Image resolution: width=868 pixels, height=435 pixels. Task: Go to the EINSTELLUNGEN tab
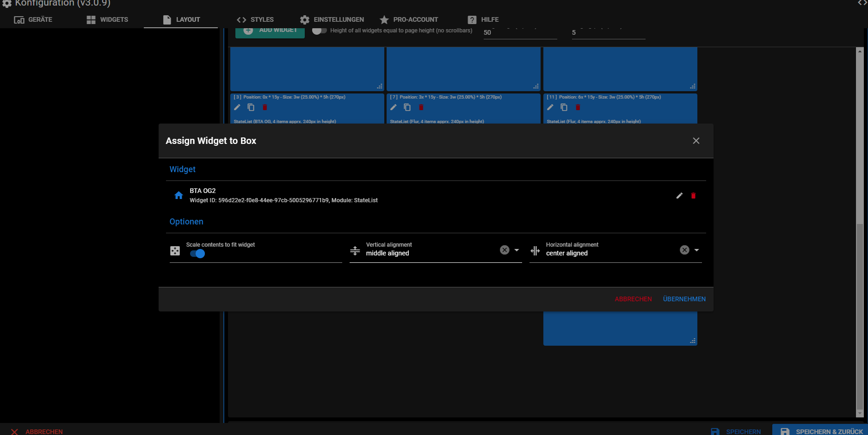click(x=332, y=19)
